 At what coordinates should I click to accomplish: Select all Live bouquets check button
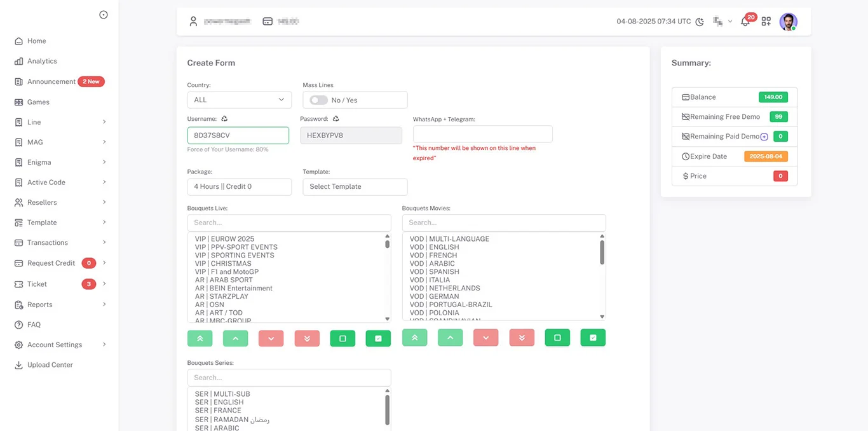pos(378,338)
